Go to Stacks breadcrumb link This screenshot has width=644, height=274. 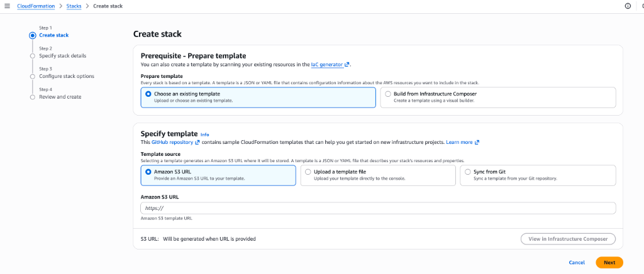click(x=74, y=6)
